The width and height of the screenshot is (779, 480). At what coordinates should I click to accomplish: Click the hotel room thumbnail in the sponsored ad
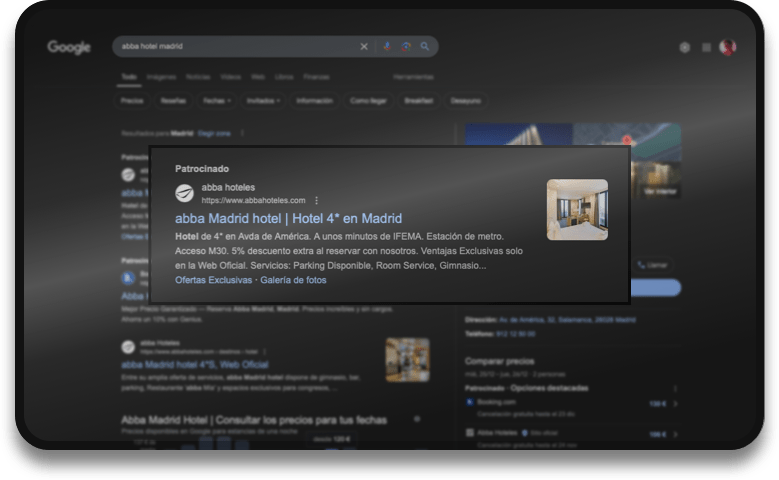(577, 210)
